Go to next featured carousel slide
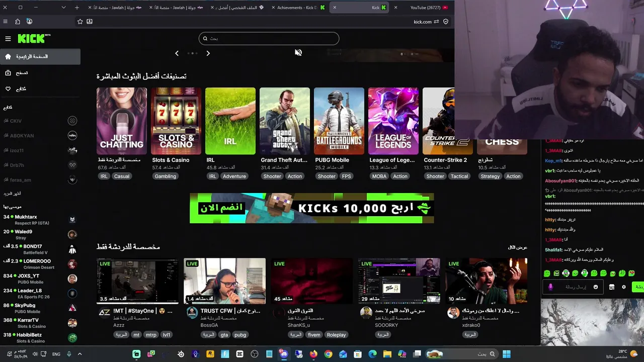 tap(208, 53)
